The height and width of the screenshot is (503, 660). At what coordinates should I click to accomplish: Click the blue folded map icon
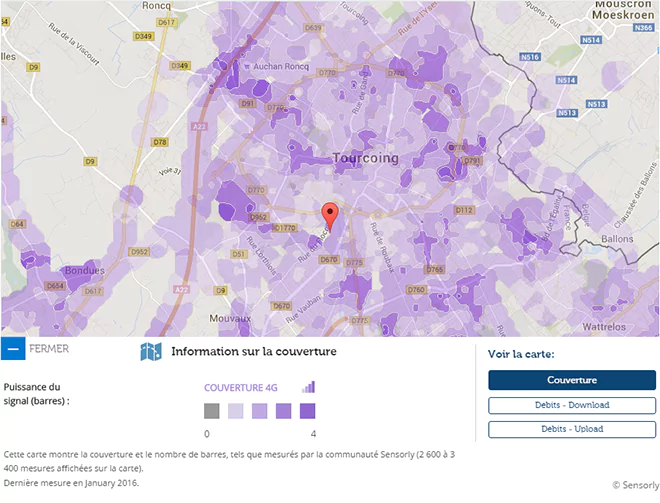pos(151,351)
